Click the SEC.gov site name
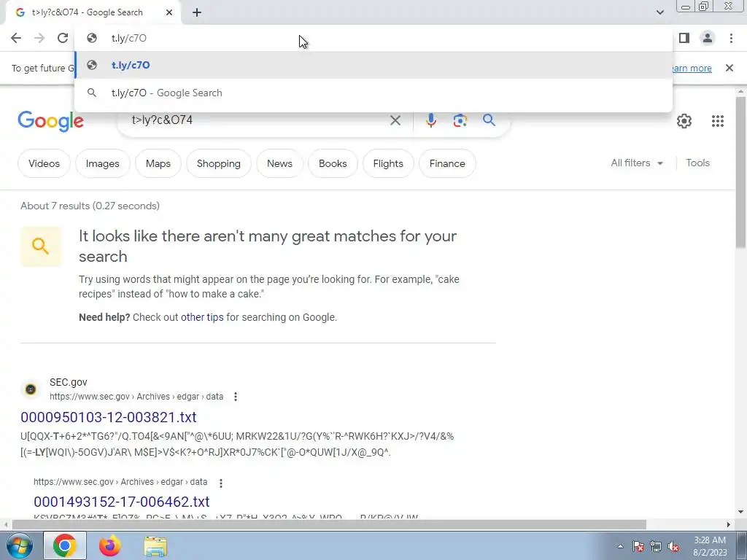 click(x=68, y=382)
